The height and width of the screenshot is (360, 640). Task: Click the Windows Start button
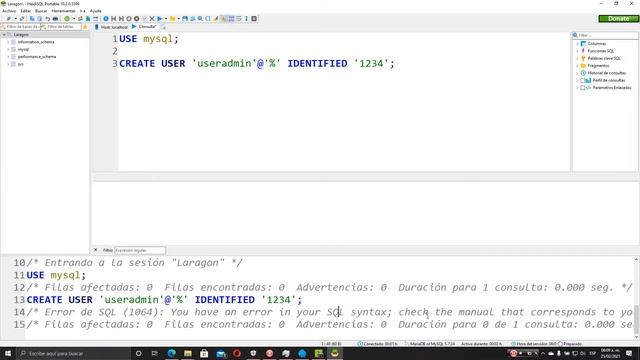pyautogui.click(x=8, y=353)
